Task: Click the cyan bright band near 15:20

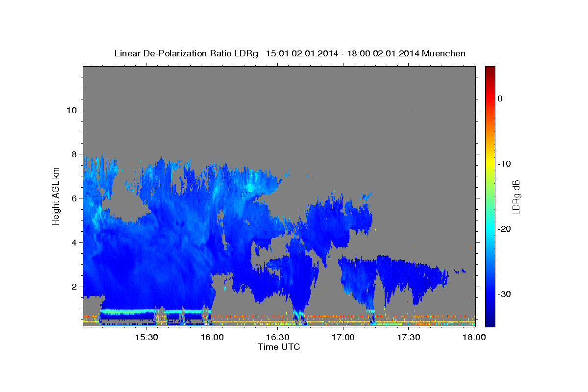Action: point(127,311)
